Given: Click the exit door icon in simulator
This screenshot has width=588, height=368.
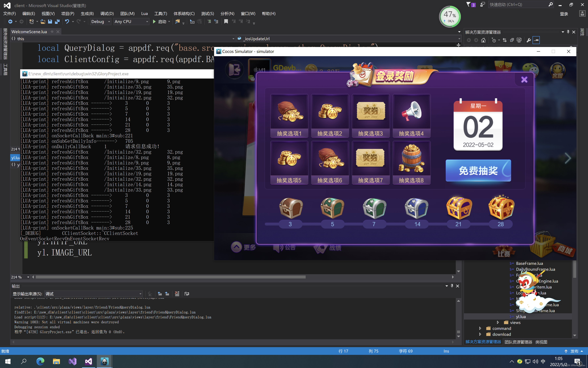Looking at the screenshot, I should pyautogui.click(x=234, y=70).
